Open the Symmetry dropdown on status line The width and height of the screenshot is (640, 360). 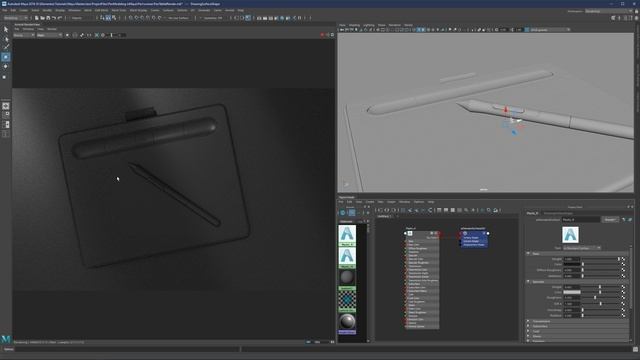click(x=213, y=18)
